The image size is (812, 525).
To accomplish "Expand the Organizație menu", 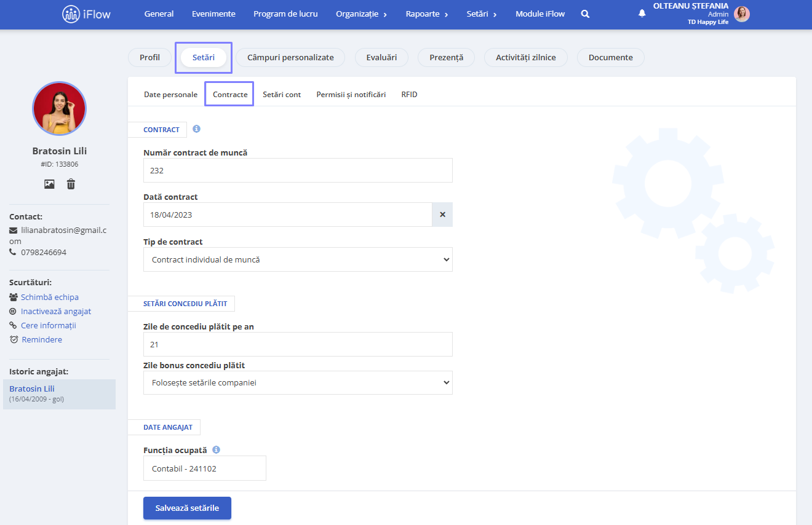I will tap(361, 14).
